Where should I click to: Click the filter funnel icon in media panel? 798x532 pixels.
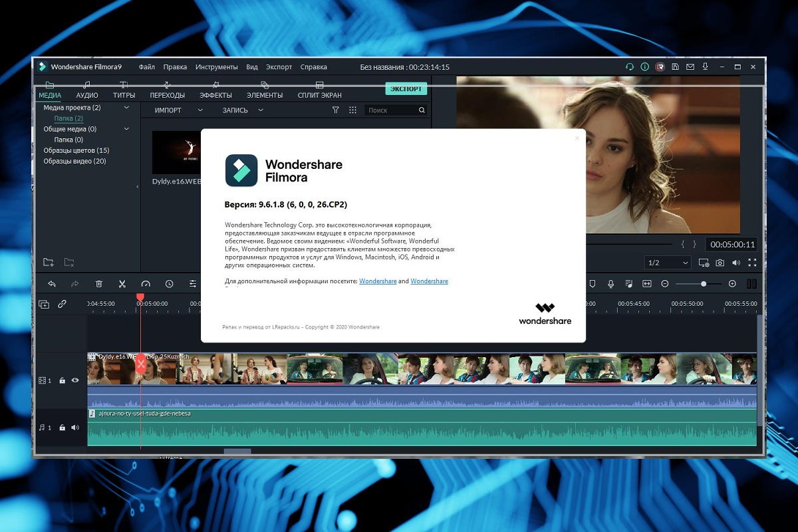(x=336, y=110)
